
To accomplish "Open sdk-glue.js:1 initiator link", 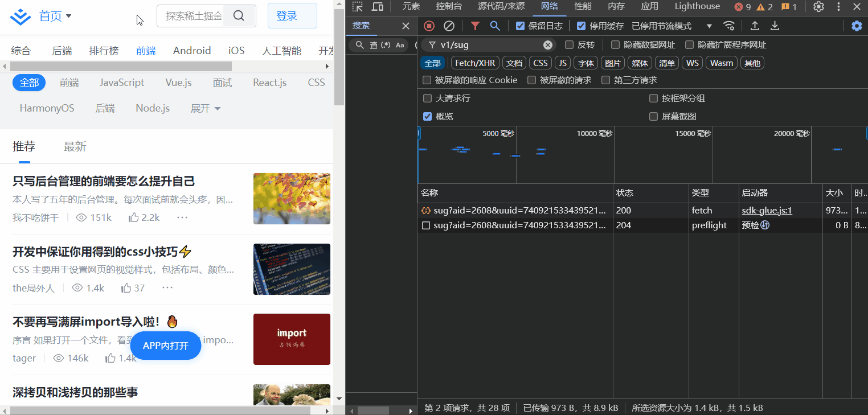I will [767, 211].
